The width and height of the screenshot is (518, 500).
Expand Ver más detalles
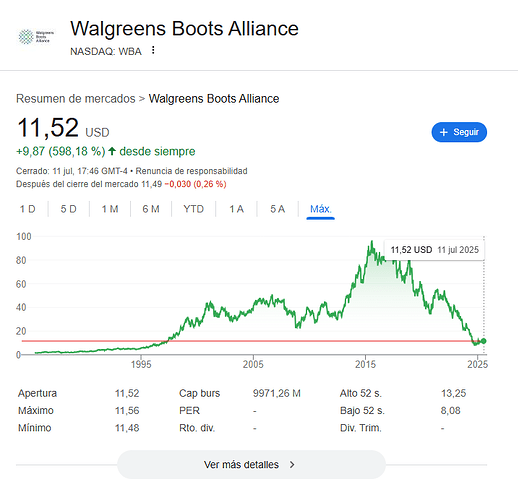pos(251,465)
